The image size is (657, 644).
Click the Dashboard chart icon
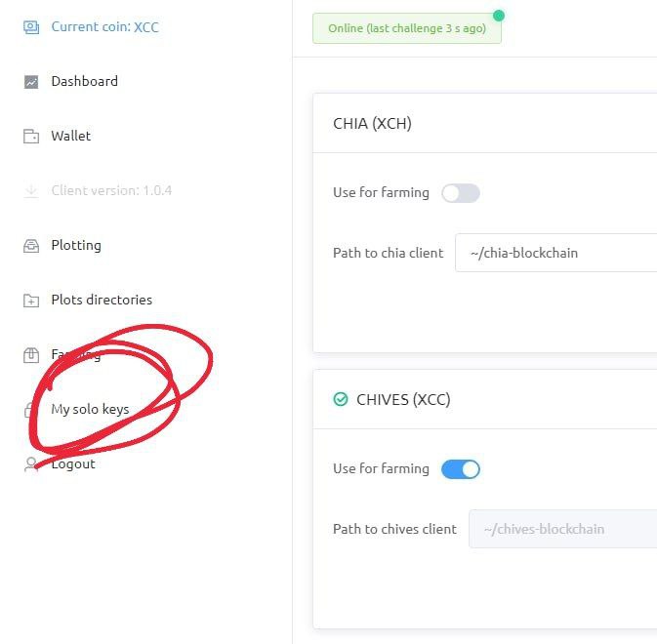pos(31,82)
